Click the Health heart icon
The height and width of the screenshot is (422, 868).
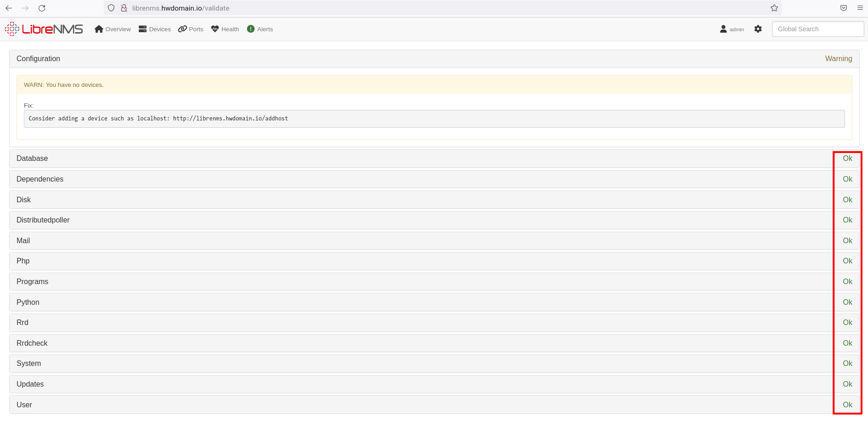point(214,29)
